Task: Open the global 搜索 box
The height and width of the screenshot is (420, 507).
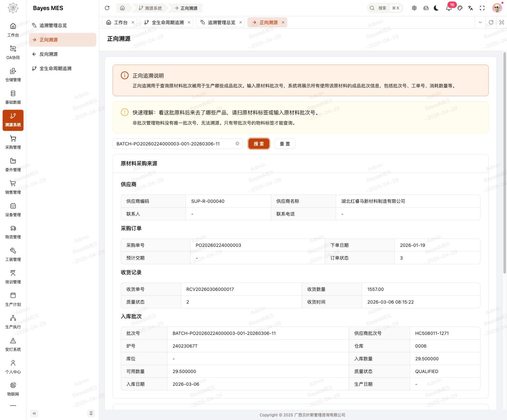Action: (385, 8)
